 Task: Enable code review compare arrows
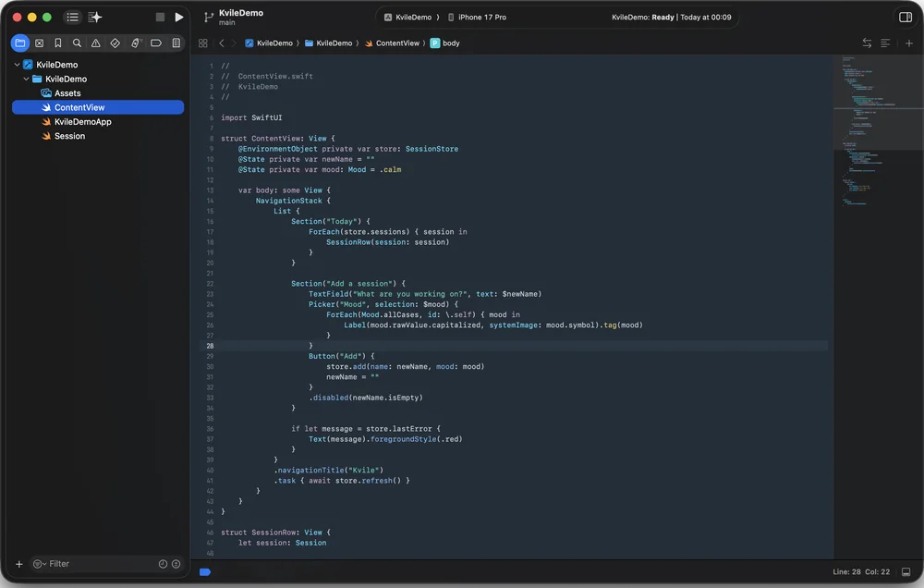pyautogui.click(x=867, y=43)
